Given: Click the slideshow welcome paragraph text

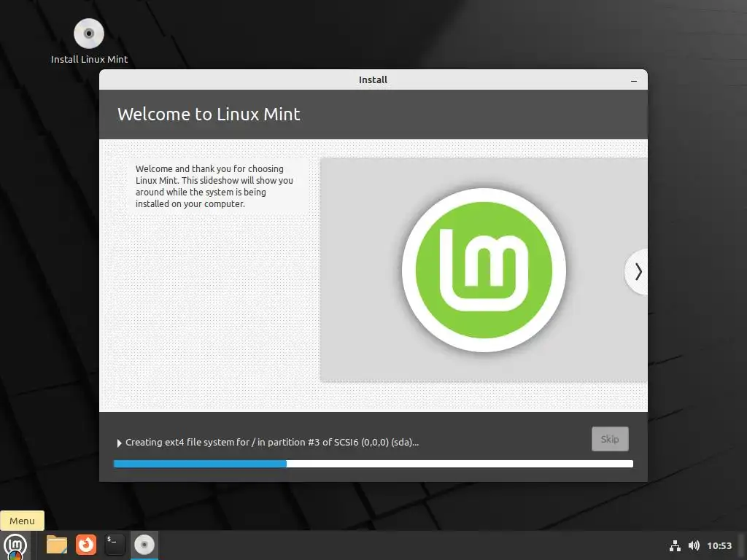Looking at the screenshot, I should tap(214, 186).
